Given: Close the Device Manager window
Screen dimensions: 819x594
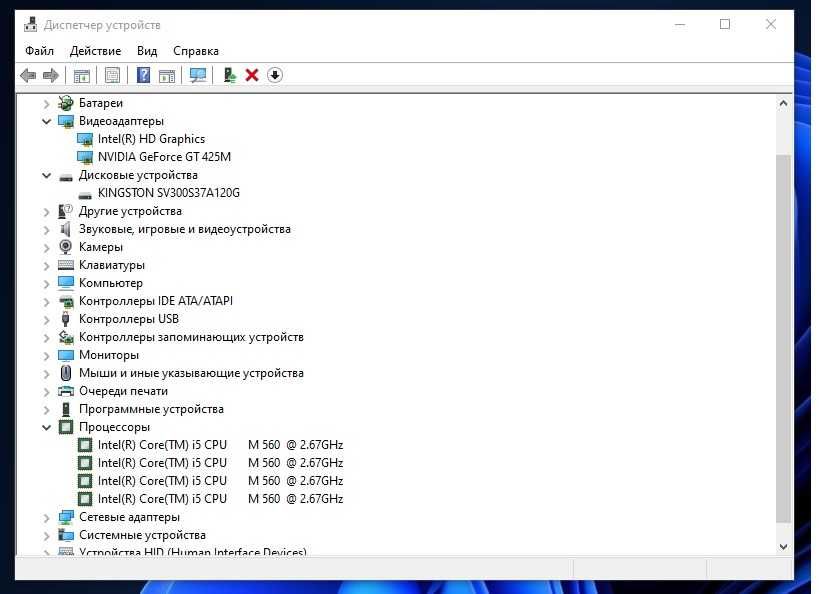Looking at the screenshot, I should 771,25.
